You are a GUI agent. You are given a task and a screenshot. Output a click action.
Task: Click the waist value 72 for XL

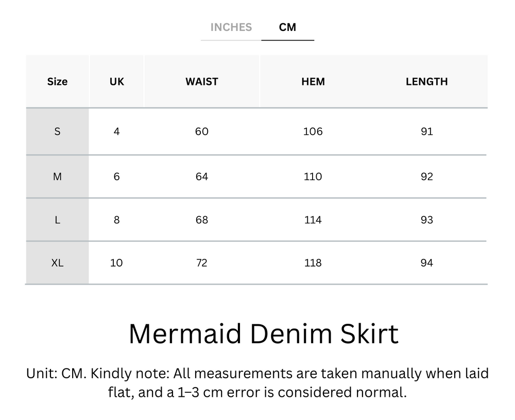click(x=202, y=263)
